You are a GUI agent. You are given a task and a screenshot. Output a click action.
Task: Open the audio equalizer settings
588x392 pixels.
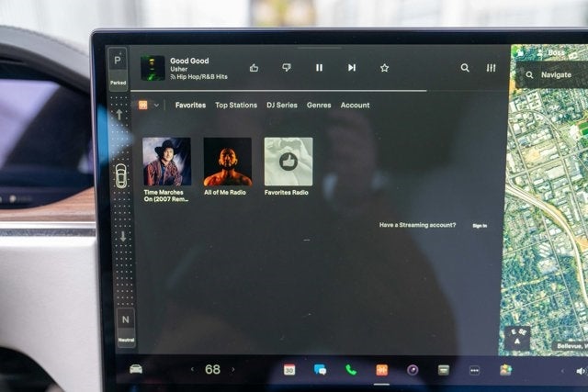point(491,67)
